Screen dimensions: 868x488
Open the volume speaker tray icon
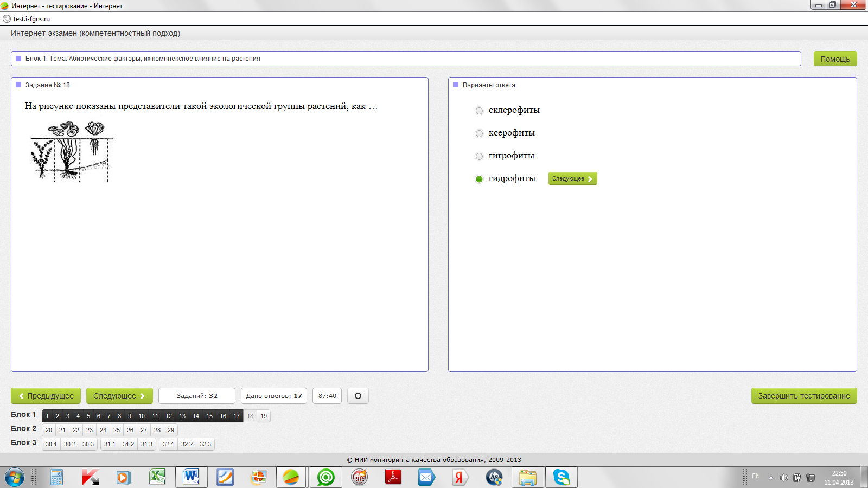click(784, 478)
